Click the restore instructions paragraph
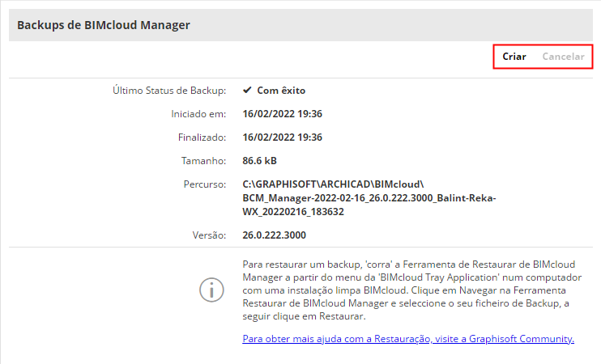Viewport: 601px width, 364px height. [405, 290]
